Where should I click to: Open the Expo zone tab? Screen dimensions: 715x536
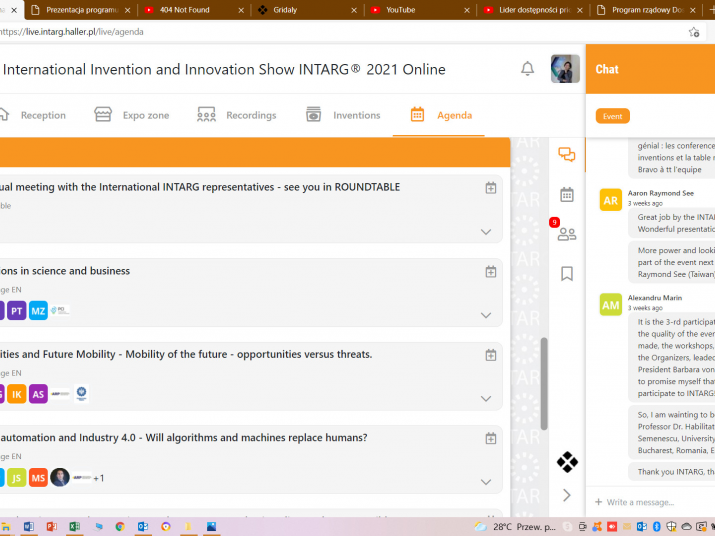pyautogui.click(x=132, y=115)
